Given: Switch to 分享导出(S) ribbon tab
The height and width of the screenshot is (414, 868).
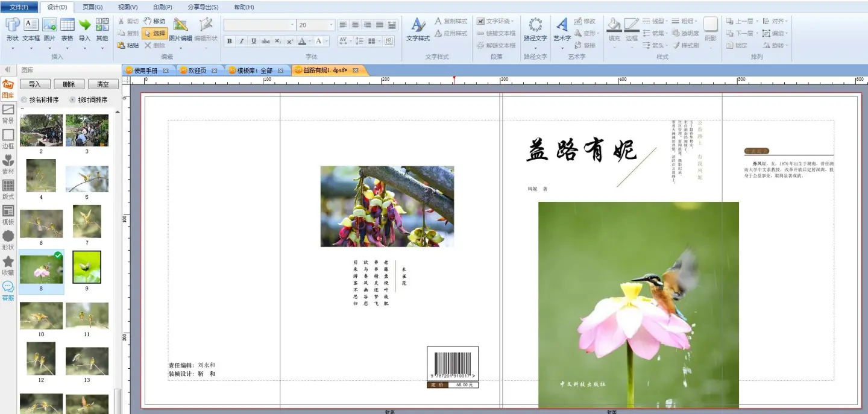Looking at the screenshot, I should [203, 7].
